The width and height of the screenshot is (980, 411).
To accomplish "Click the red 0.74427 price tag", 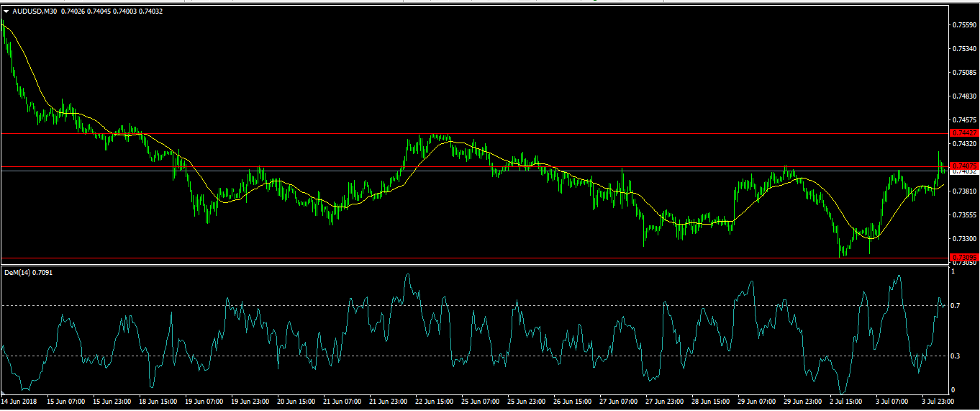I will coord(964,133).
